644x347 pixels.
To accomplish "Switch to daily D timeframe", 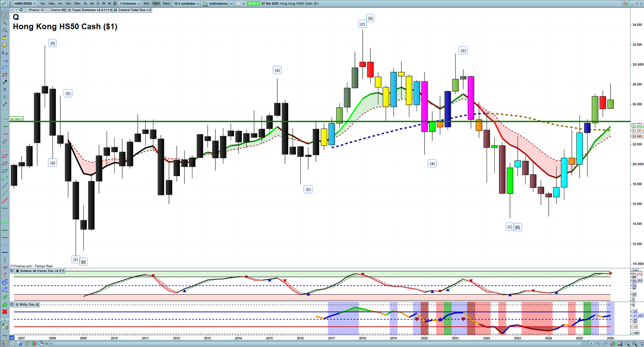I will pos(98,3).
